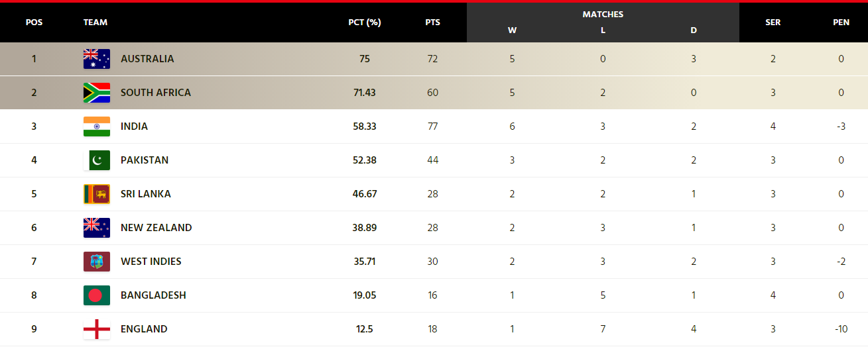Select the PTS column header
Viewport: 868px width, 349px height.
click(x=432, y=23)
